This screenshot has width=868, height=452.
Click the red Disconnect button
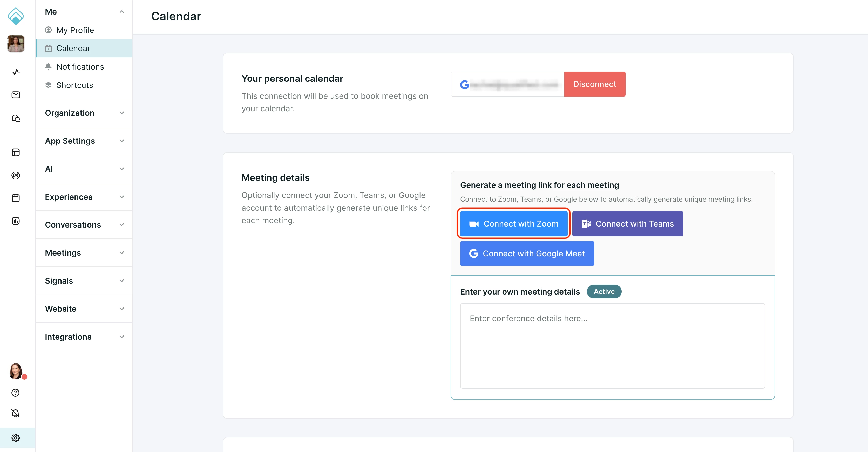[594, 84]
